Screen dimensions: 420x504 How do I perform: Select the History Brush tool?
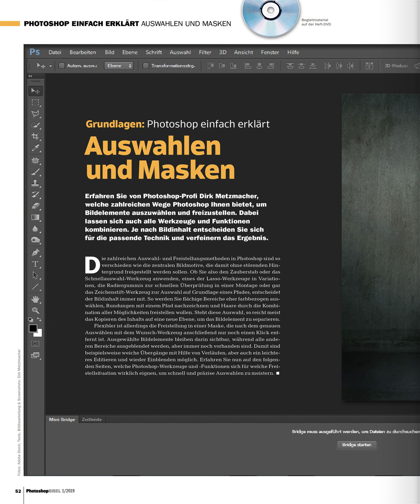pyautogui.click(x=36, y=194)
